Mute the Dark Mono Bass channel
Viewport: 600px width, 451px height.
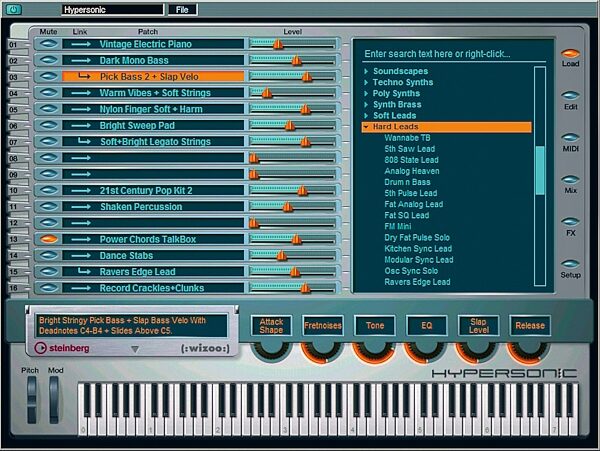click(x=49, y=60)
